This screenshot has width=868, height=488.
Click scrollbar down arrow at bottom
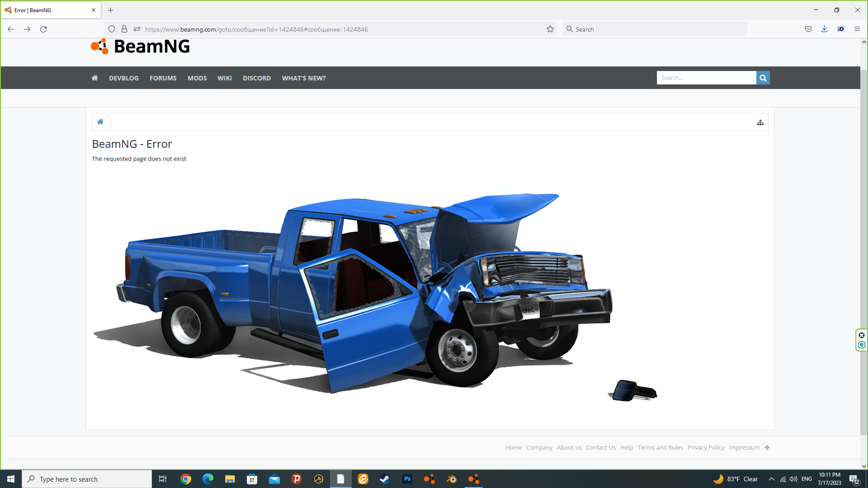[x=864, y=466]
